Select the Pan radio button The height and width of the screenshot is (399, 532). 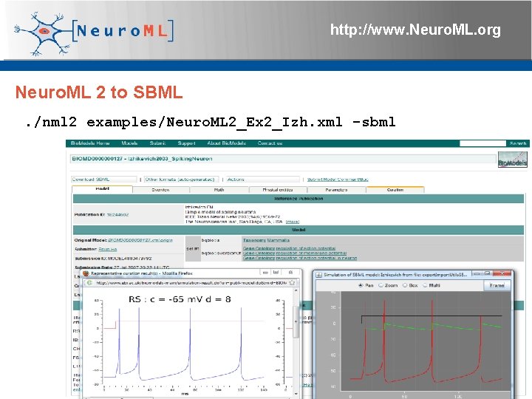[x=361, y=285]
